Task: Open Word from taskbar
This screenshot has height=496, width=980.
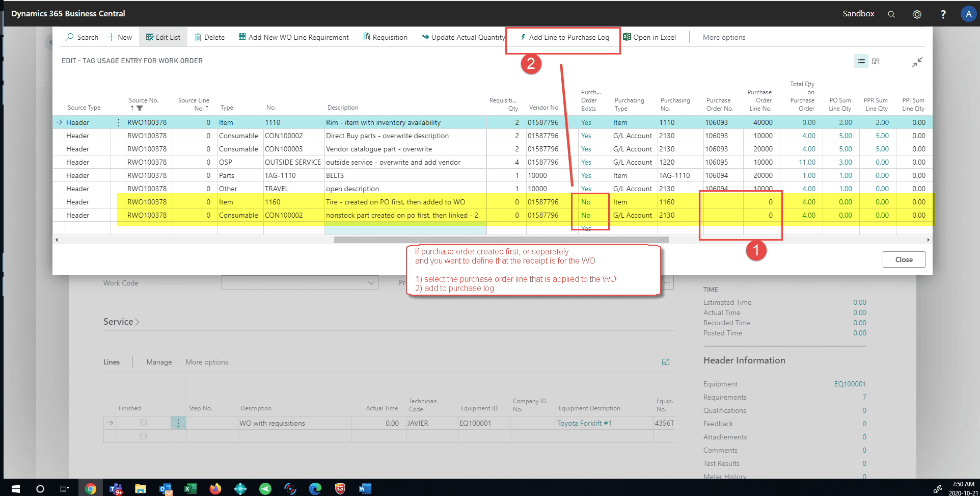Action: [x=365, y=489]
